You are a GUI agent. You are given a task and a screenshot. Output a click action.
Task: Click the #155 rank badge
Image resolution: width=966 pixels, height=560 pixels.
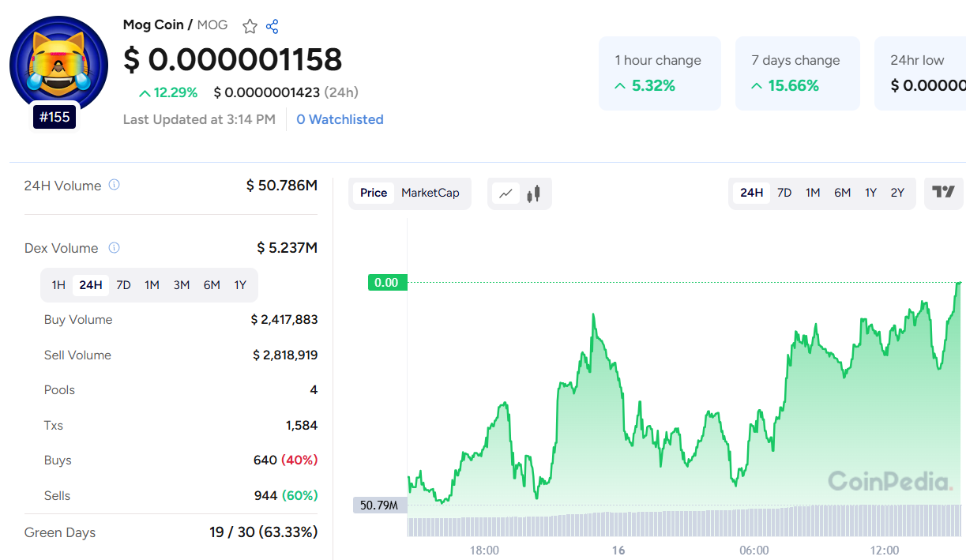(x=55, y=117)
